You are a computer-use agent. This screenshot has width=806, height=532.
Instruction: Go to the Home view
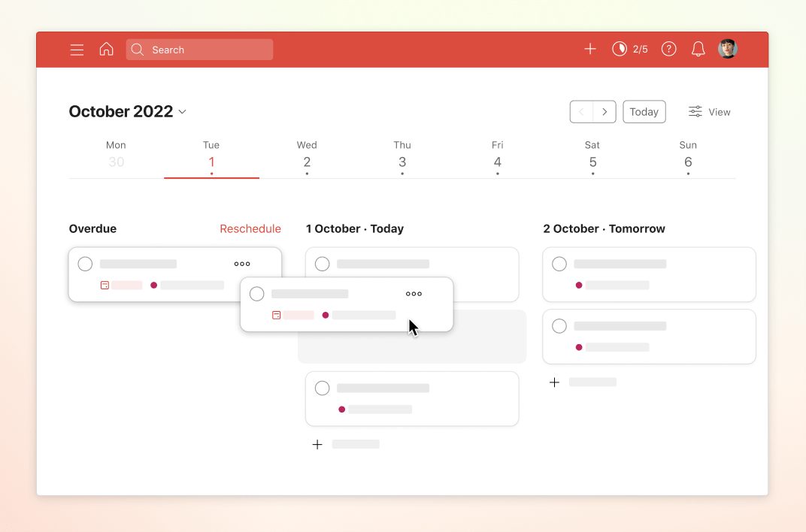click(x=107, y=50)
